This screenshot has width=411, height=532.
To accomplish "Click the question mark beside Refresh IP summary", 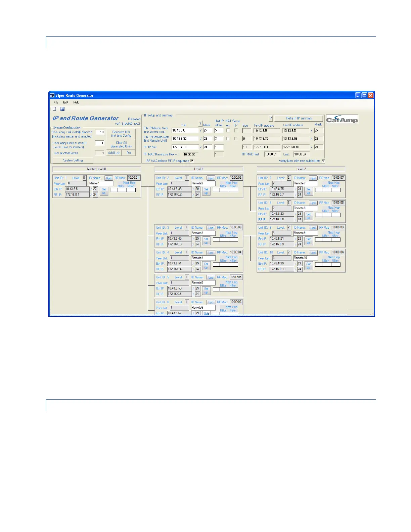I will [x=271, y=118].
